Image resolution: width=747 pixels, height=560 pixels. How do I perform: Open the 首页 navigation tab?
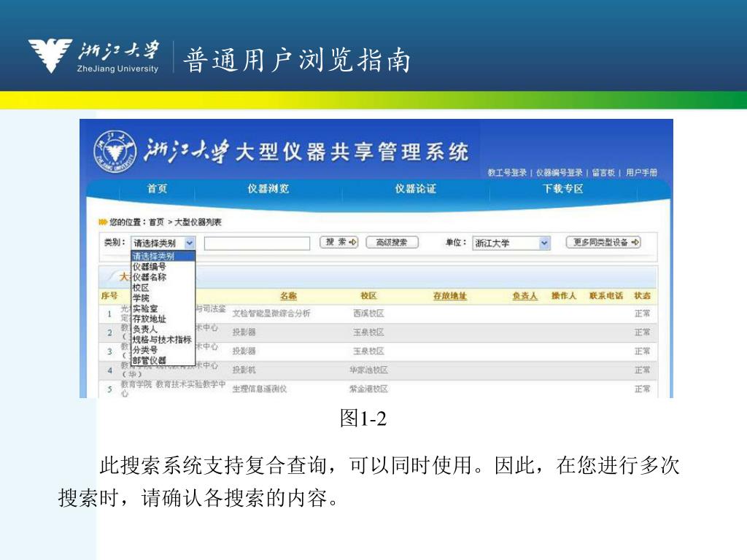158,189
